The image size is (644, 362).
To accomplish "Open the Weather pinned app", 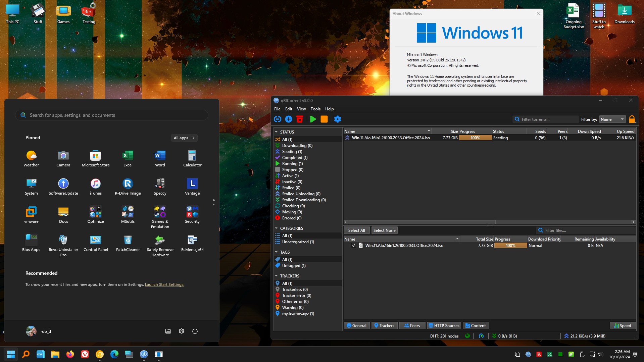I will pos(31,158).
